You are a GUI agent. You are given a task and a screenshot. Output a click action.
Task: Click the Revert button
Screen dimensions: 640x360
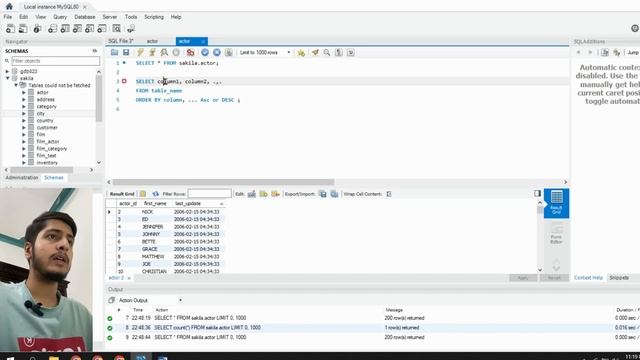click(554, 278)
